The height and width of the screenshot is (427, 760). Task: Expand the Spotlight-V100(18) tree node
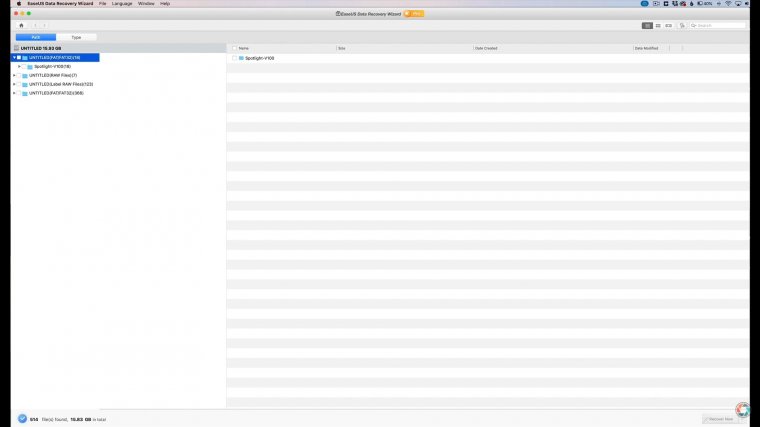19,66
